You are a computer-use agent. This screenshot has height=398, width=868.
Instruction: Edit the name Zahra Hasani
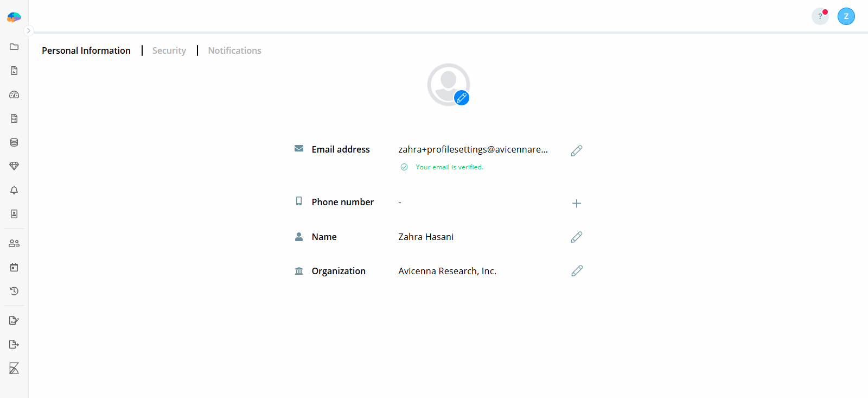(577, 237)
